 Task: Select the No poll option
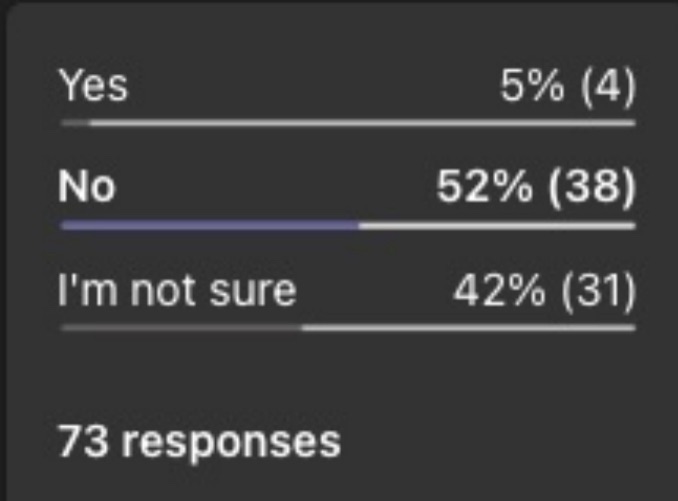point(87,188)
